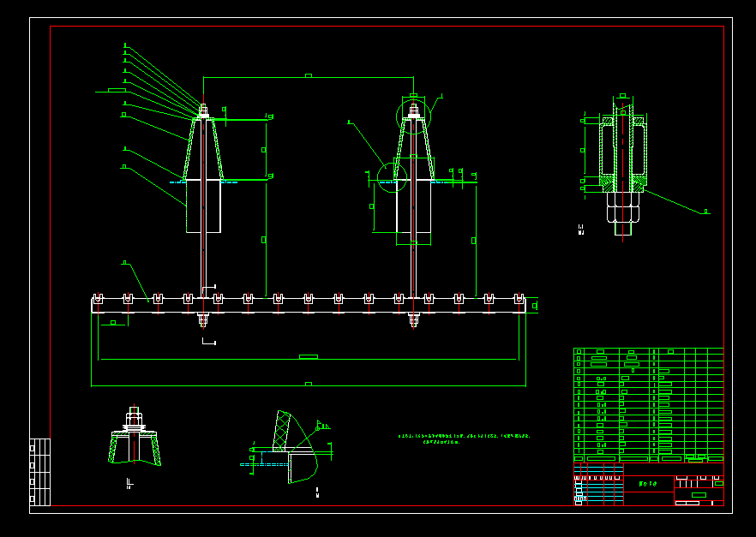
Task: Click the green parts list table
Action: coord(649,405)
